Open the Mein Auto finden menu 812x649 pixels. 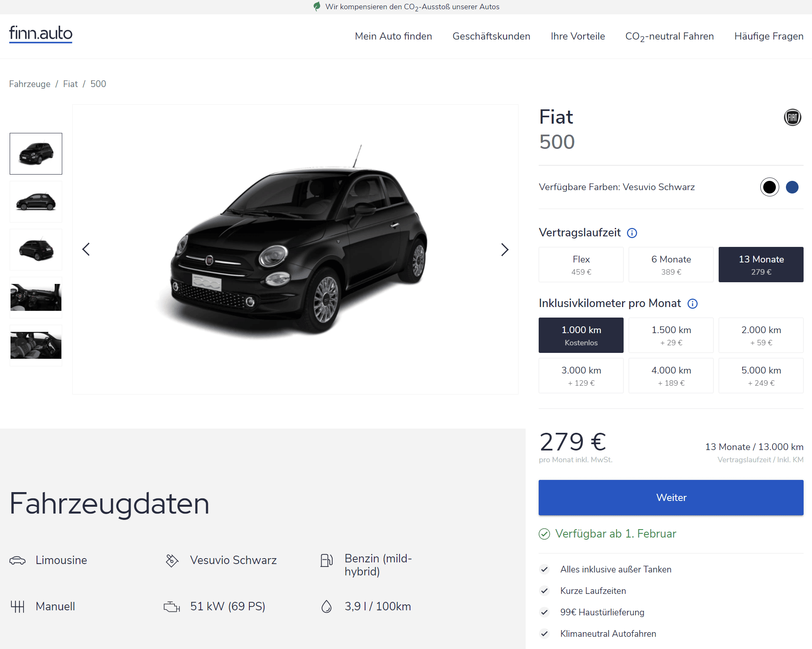coord(394,36)
